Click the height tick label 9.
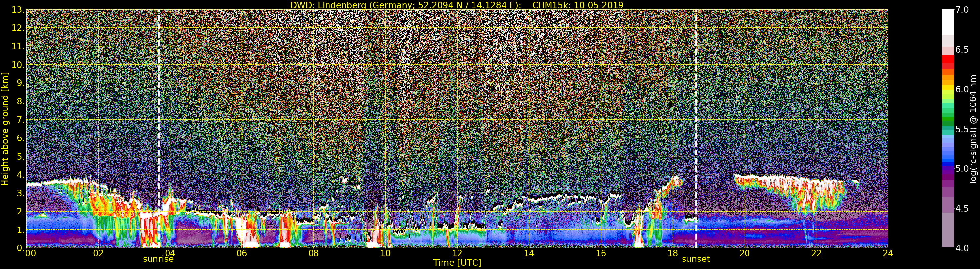The width and height of the screenshot is (980, 269). pos(20,83)
